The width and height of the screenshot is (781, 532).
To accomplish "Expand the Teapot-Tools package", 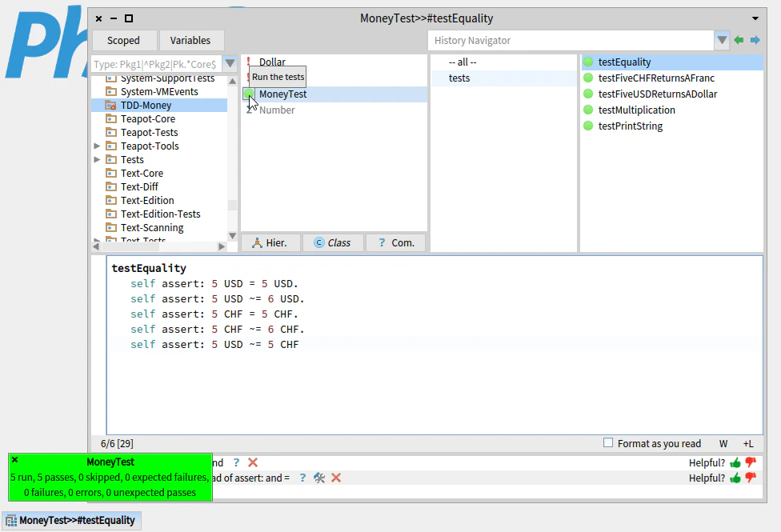I will pyautogui.click(x=97, y=146).
